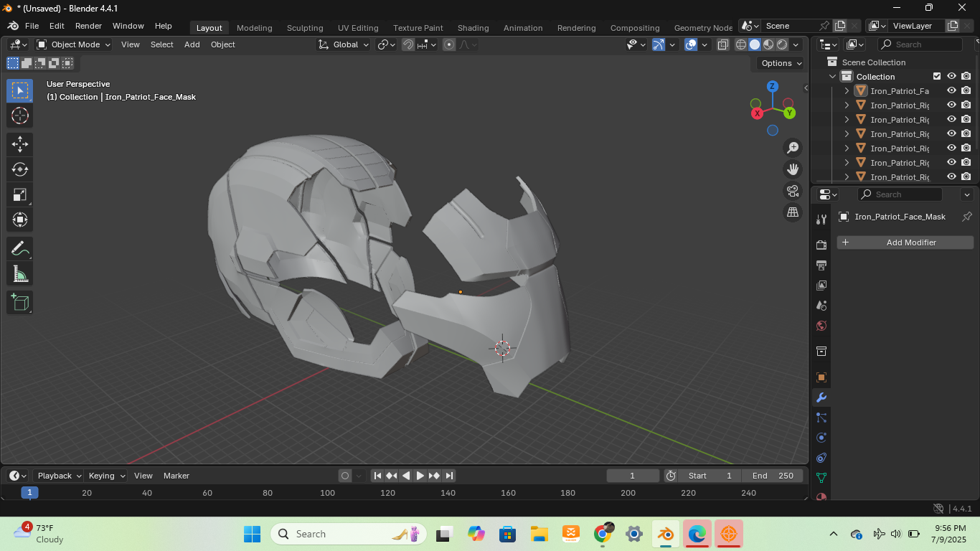Image resolution: width=980 pixels, height=551 pixels.
Task: Switch perspective/orthographic with grid icon
Action: click(793, 212)
